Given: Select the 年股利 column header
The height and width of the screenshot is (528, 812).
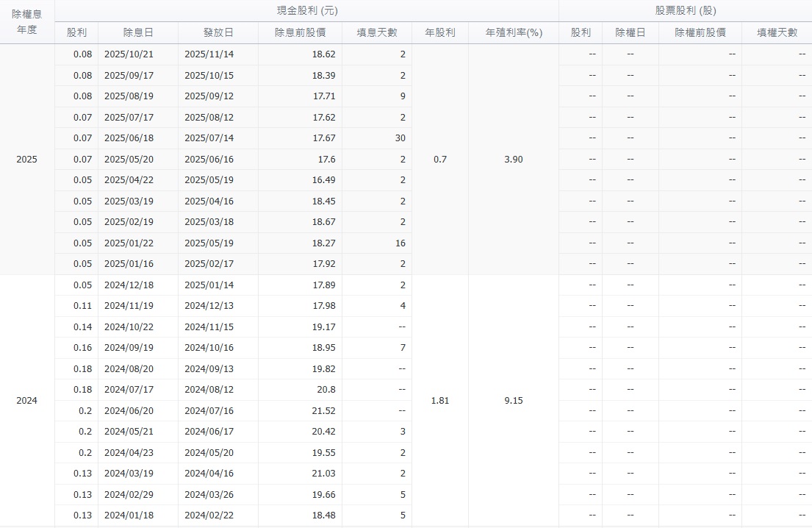Looking at the screenshot, I should click(x=440, y=32).
